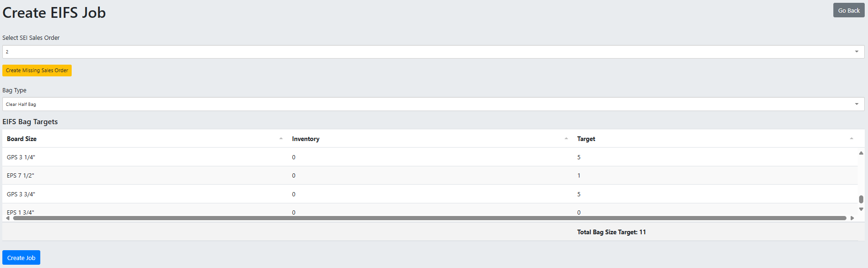Click the table's scroll up arrow
The width and height of the screenshot is (868, 268).
[861, 153]
